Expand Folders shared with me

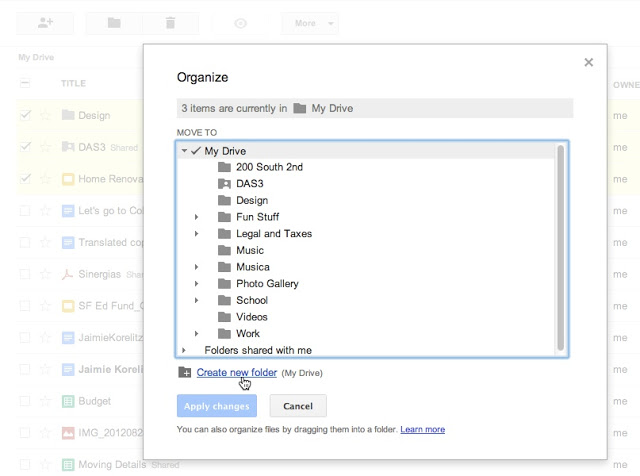[x=184, y=350]
